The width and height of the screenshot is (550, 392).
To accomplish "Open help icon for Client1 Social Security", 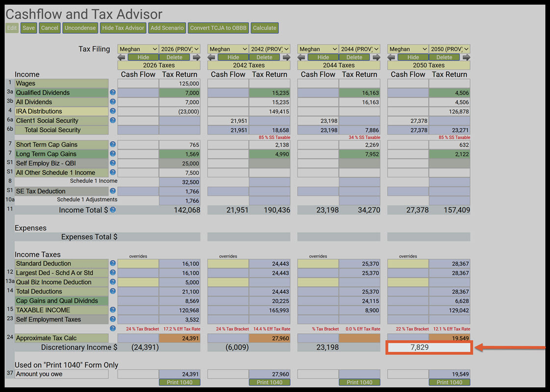I will 113,120.
